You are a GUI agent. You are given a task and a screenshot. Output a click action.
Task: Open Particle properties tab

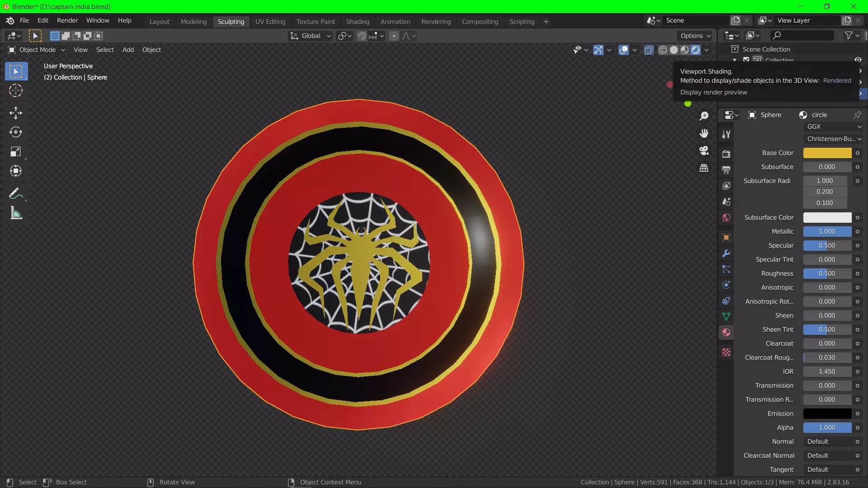click(x=726, y=269)
